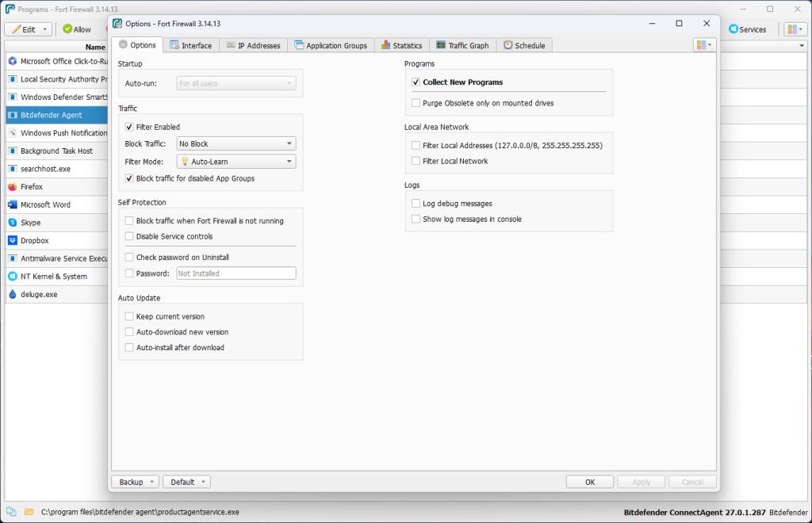Enable Auto-download new version

129,331
